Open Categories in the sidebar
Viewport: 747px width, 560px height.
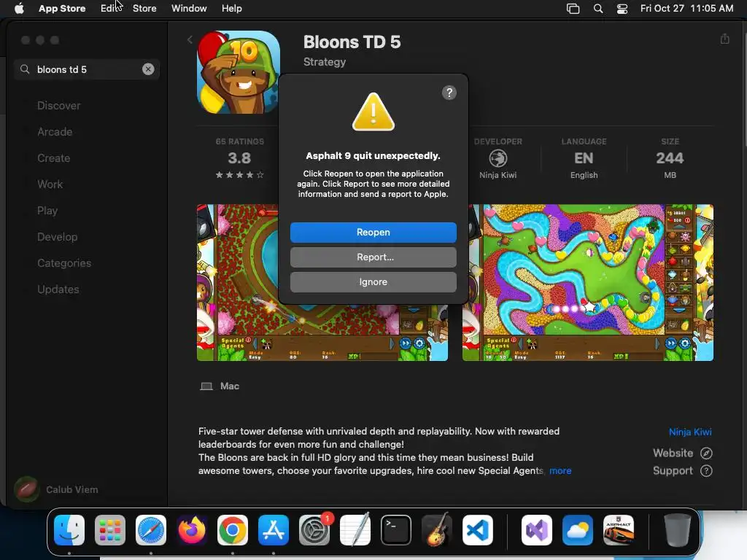coord(64,262)
